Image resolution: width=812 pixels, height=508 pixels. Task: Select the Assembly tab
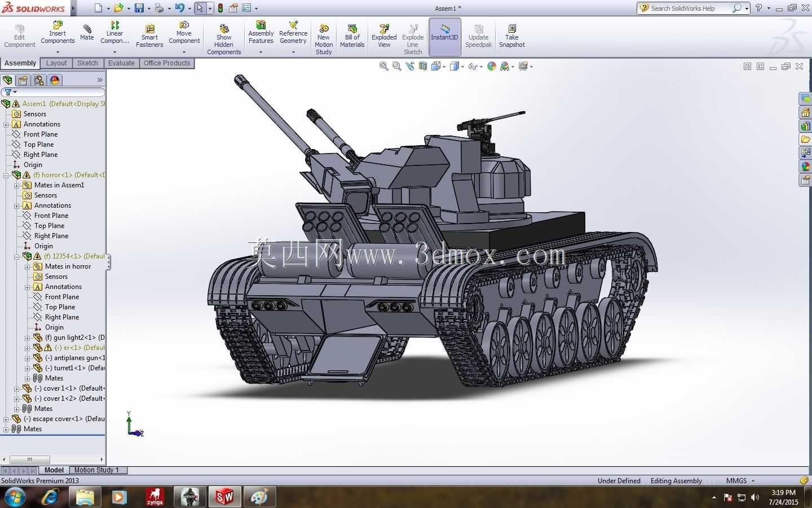coord(20,63)
